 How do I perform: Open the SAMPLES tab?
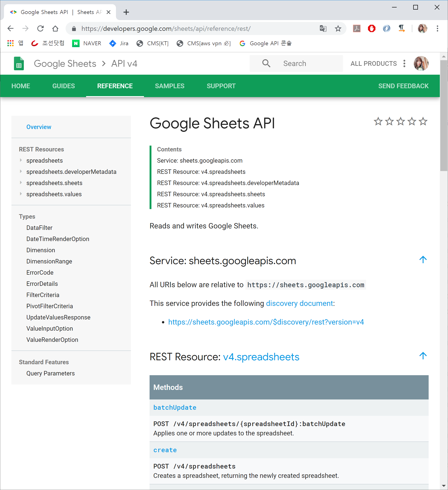click(x=169, y=86)
